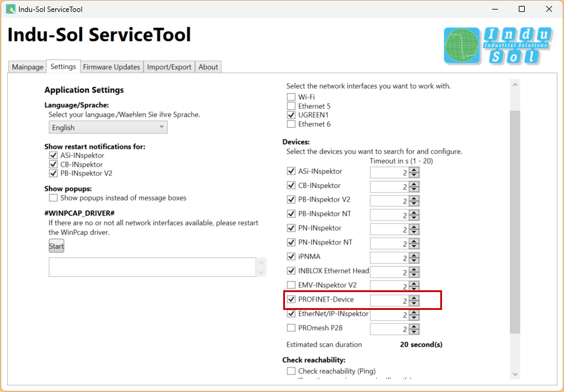Click the '#WINPCAP_DRIVER#' heading
This screenshot has height=392, width=564.
coord(80,214)
